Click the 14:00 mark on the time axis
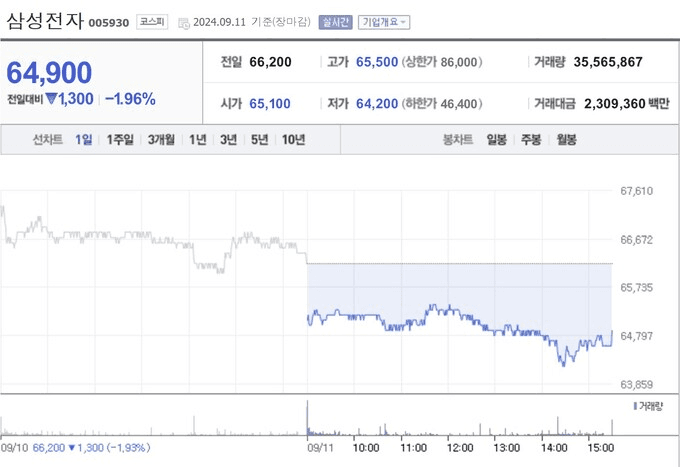 554,448
